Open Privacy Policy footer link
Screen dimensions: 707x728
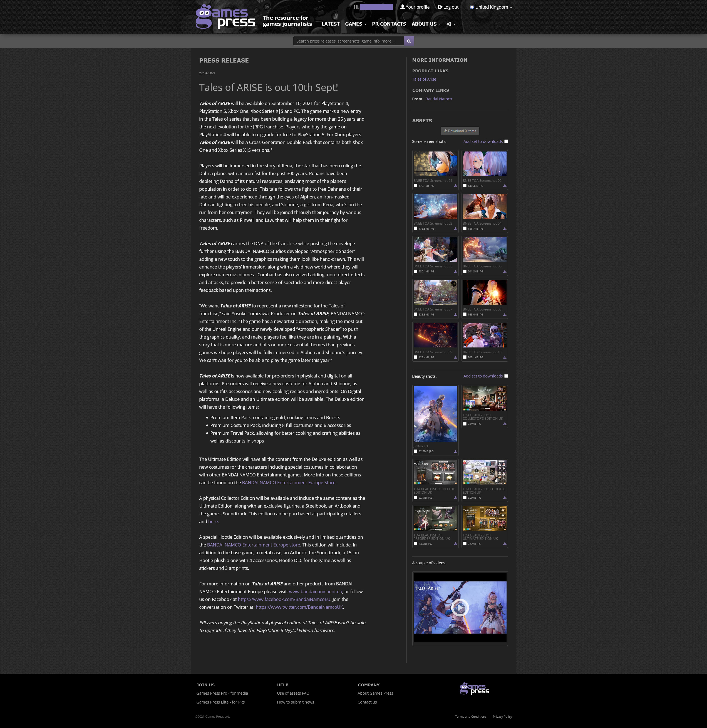[502, 717]
